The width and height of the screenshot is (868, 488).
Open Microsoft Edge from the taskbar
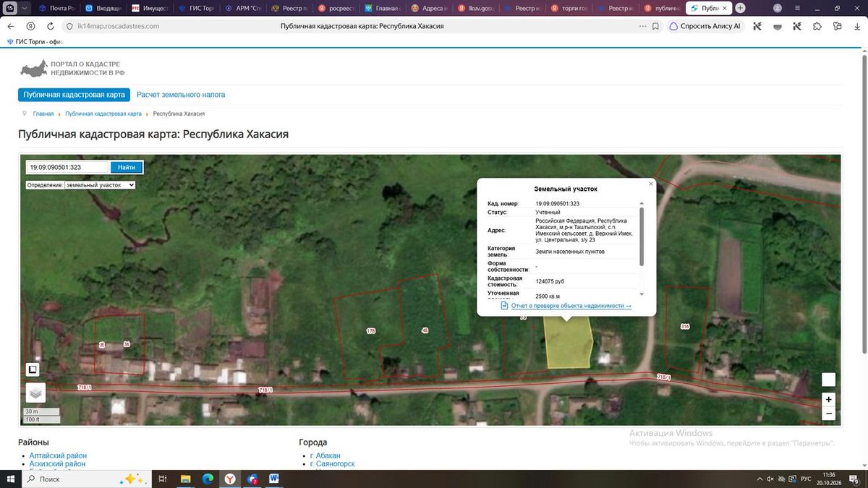[208, 479]
